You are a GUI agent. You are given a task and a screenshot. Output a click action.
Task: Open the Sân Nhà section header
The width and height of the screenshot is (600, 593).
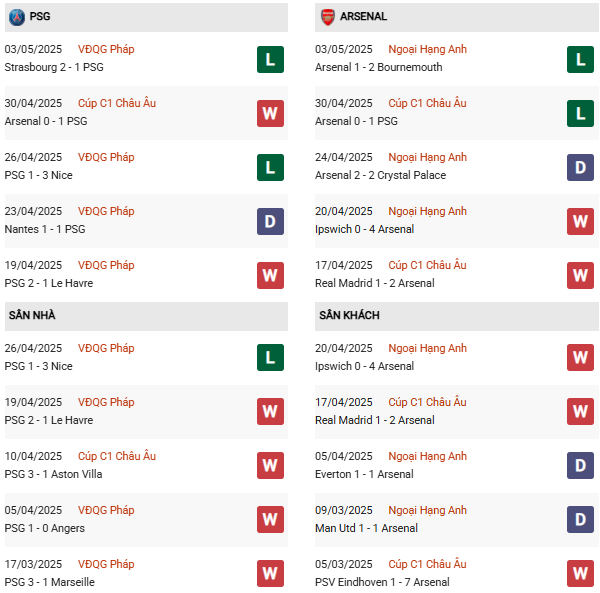pyautogui.click(x=146, y=316)
